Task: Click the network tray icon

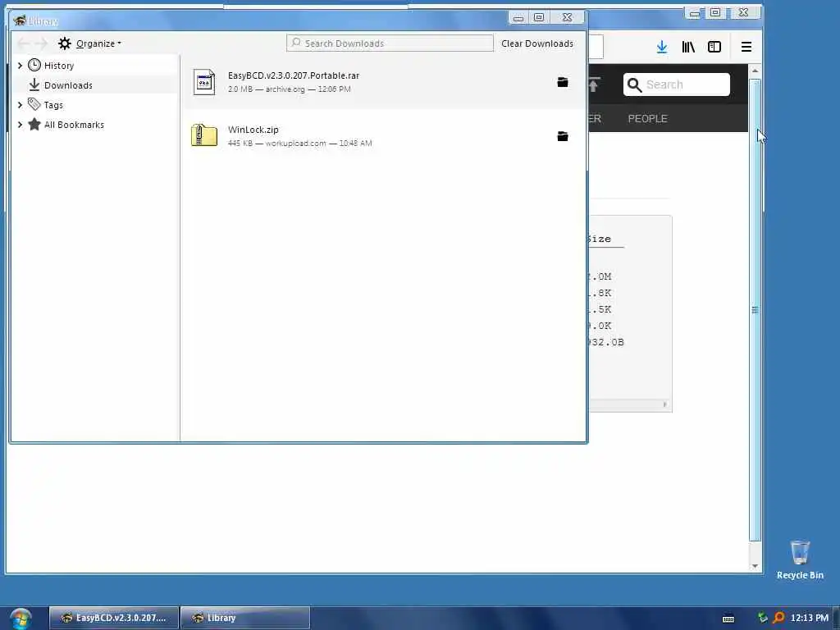Action: [x=762, y=618]
